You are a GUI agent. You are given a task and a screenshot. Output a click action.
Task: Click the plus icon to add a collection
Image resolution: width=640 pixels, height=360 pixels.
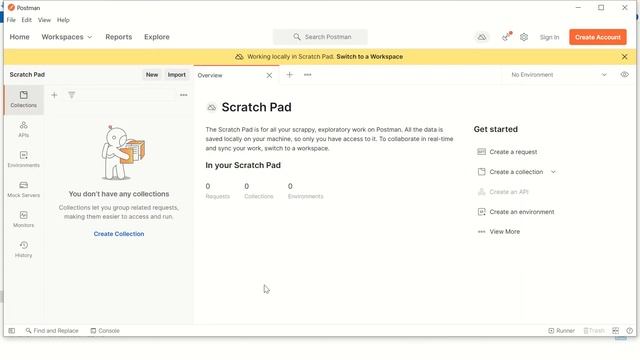(x=54, y=95)
